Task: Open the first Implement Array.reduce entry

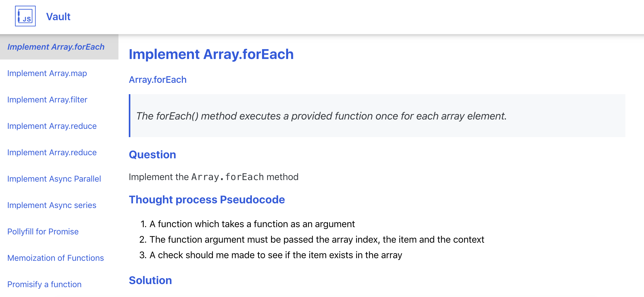Action: tap(52, 126)
